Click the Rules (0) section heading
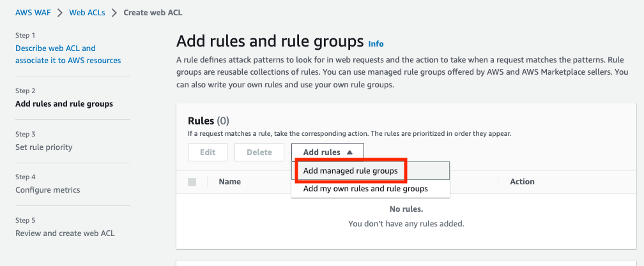The image size is (644, 266). click(x=208, y=121)
